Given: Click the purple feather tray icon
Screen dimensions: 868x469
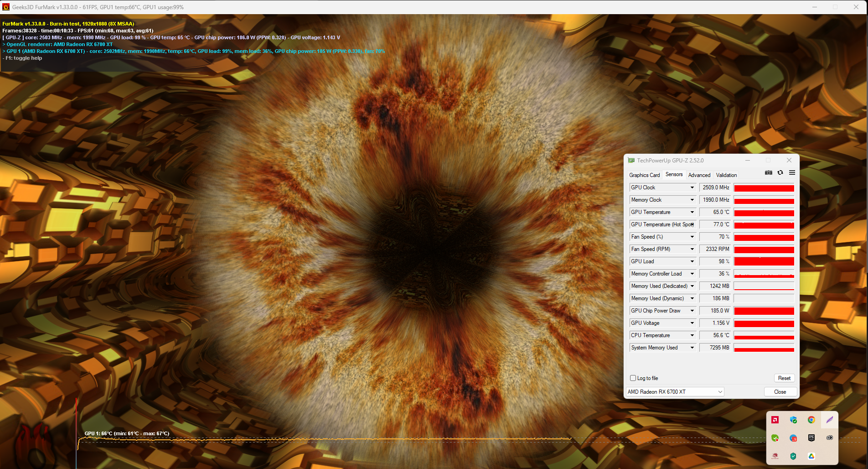Looking at the screenshot, I should point(830,420).
